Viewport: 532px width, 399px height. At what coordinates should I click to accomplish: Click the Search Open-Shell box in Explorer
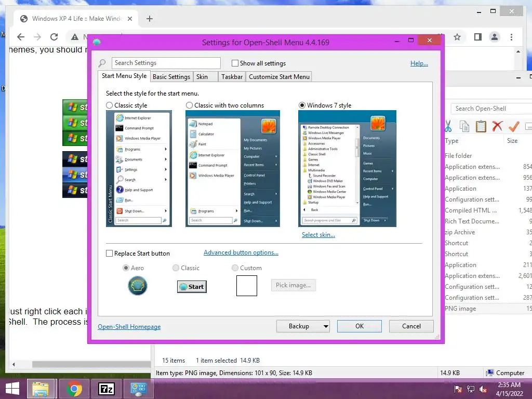point(491,109)
